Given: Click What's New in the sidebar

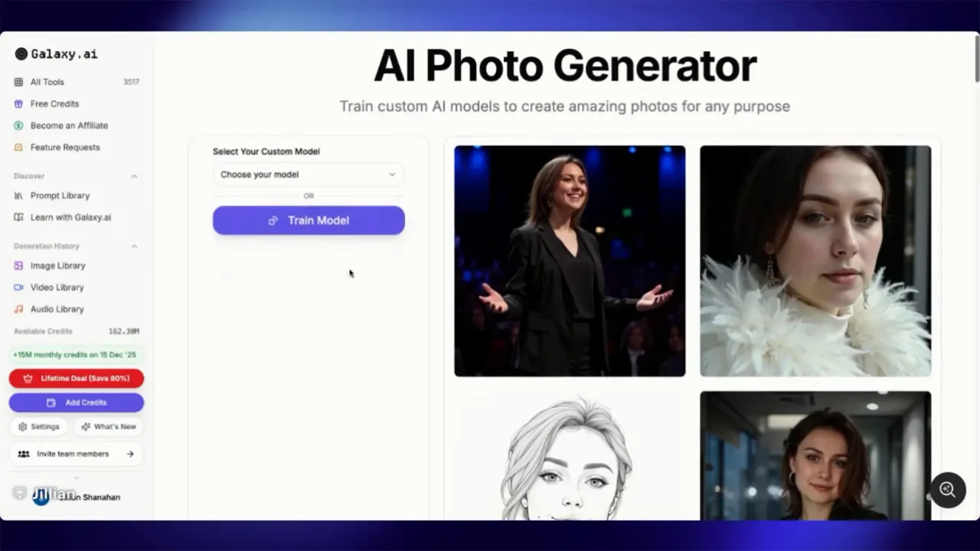Looking at the screenshot, I should (x=109, y=426).
